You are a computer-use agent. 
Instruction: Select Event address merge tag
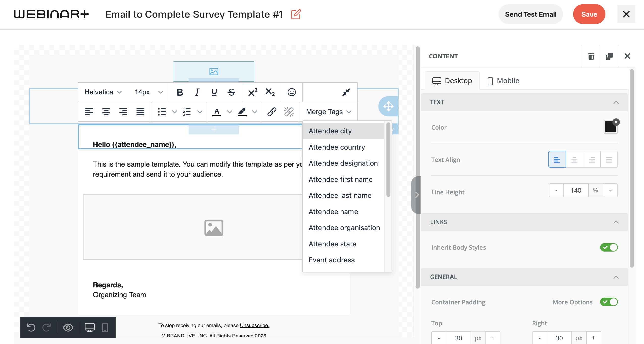click(x=343, y=260)
